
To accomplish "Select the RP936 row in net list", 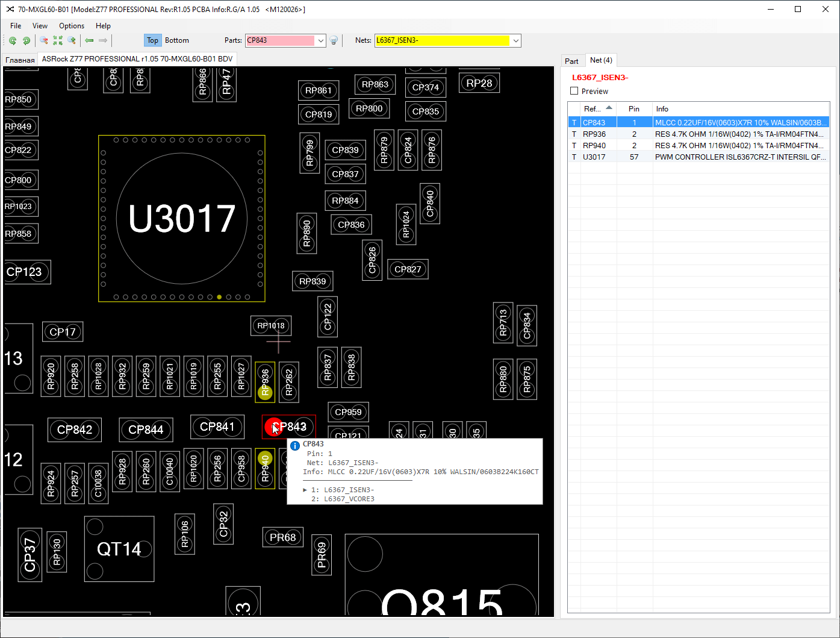I will 698,134.
